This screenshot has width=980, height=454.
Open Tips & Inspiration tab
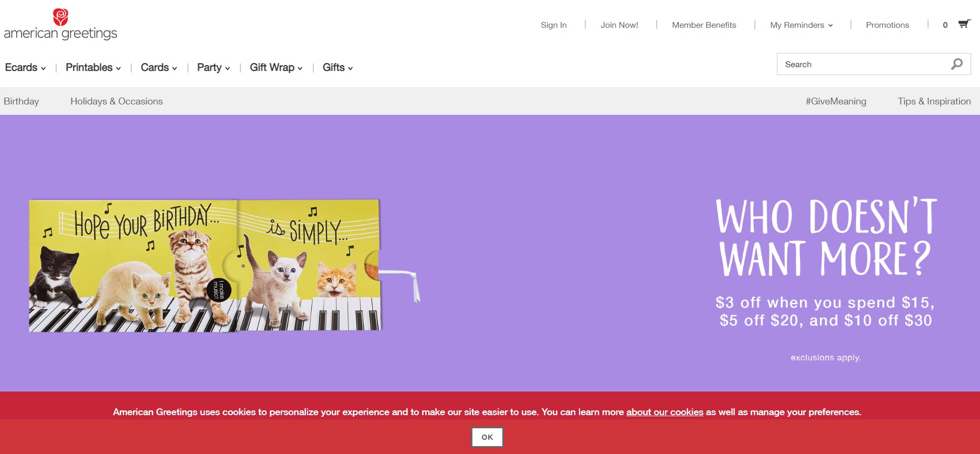[x=934, y=101]
